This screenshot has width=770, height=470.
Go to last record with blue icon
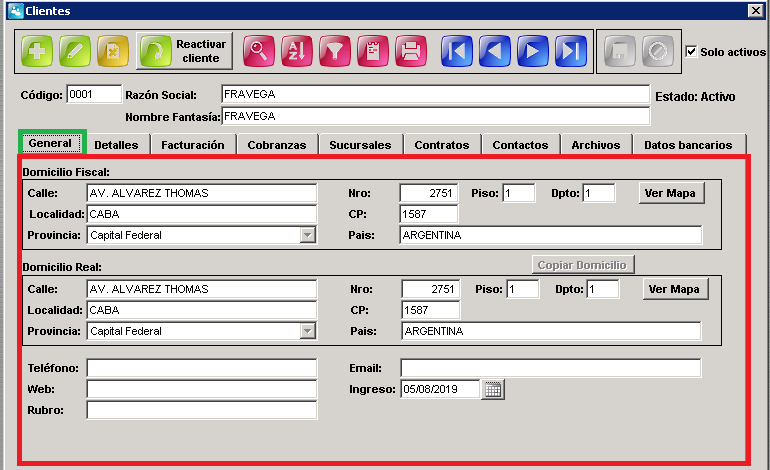pyautogui.click(x=571, y=51)
